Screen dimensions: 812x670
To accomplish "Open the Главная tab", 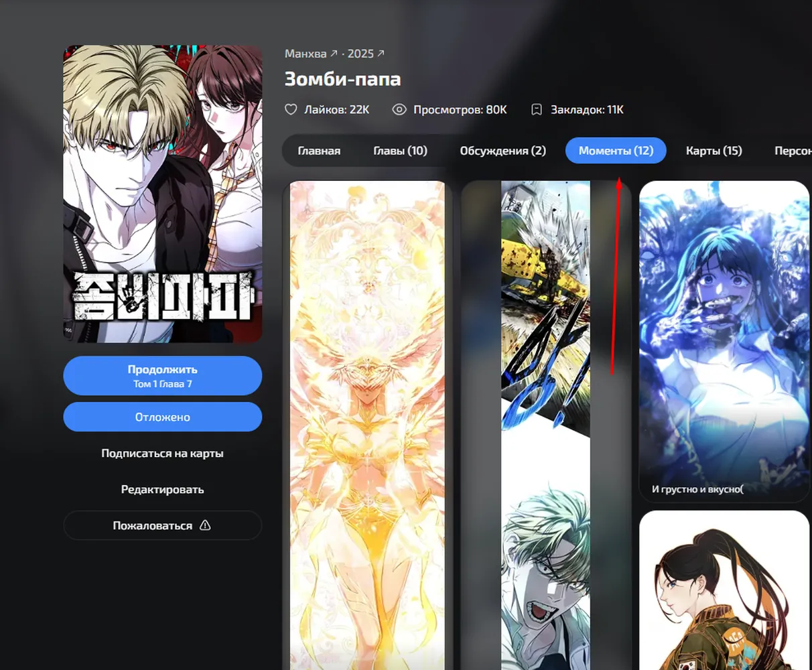I will pos(319,151).
